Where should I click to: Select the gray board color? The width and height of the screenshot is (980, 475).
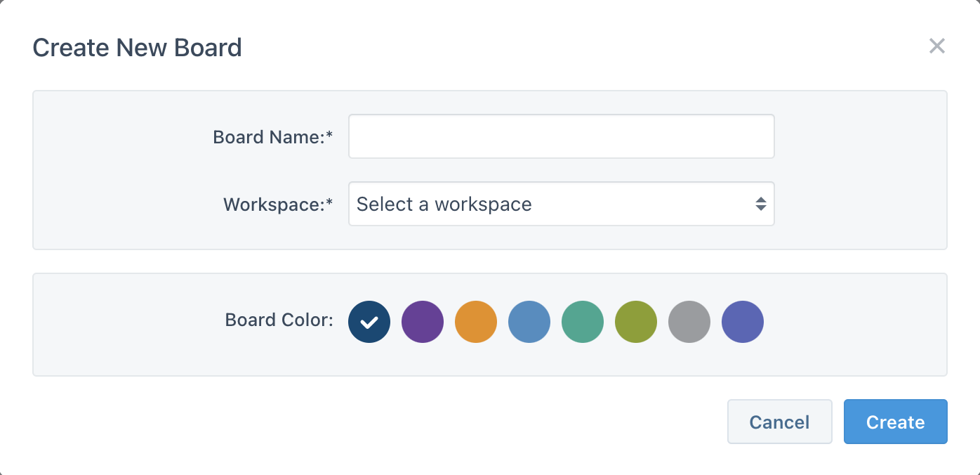tap(689, 322)
